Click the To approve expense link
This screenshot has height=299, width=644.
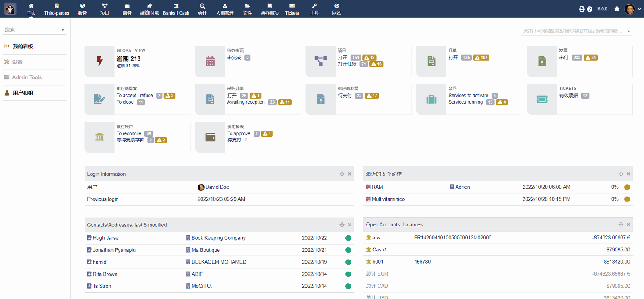(x=239, y=133)
